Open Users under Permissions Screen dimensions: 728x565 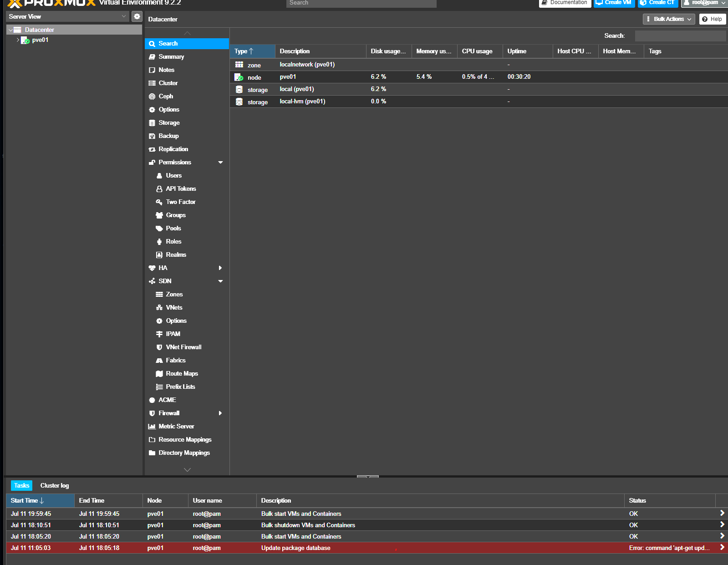coord(187,175)
